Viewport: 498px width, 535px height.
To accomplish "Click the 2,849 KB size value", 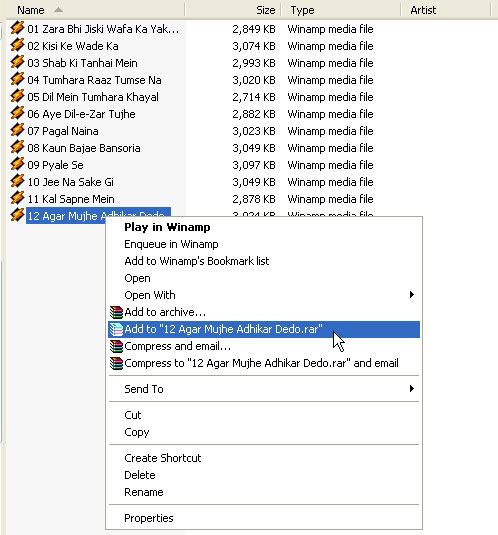I will (254, 29).
